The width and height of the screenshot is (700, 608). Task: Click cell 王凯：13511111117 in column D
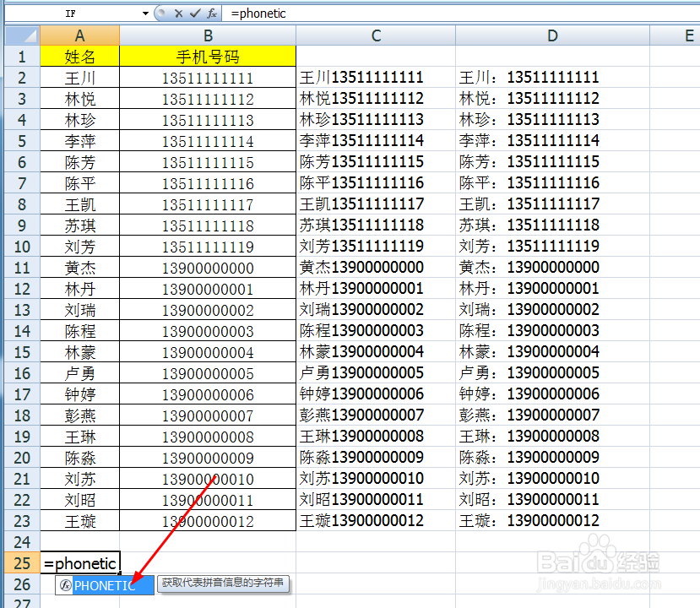click(x=553, y=204)
